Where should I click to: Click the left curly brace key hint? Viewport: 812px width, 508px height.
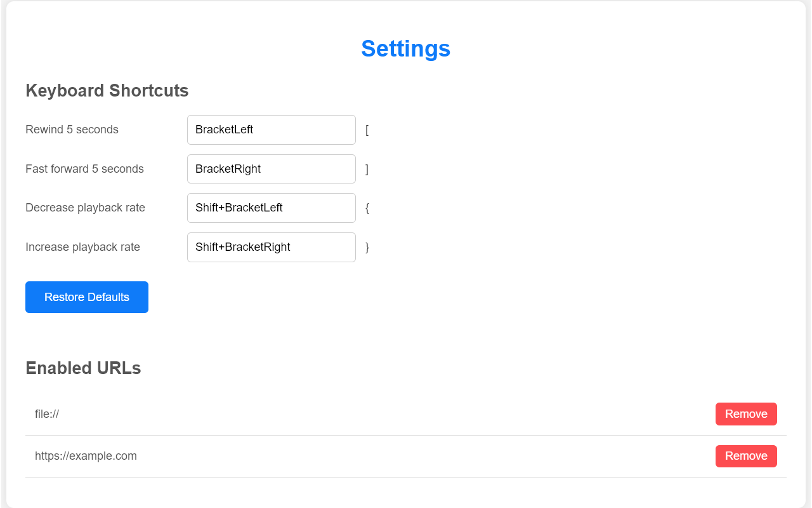tap(367, 208)
